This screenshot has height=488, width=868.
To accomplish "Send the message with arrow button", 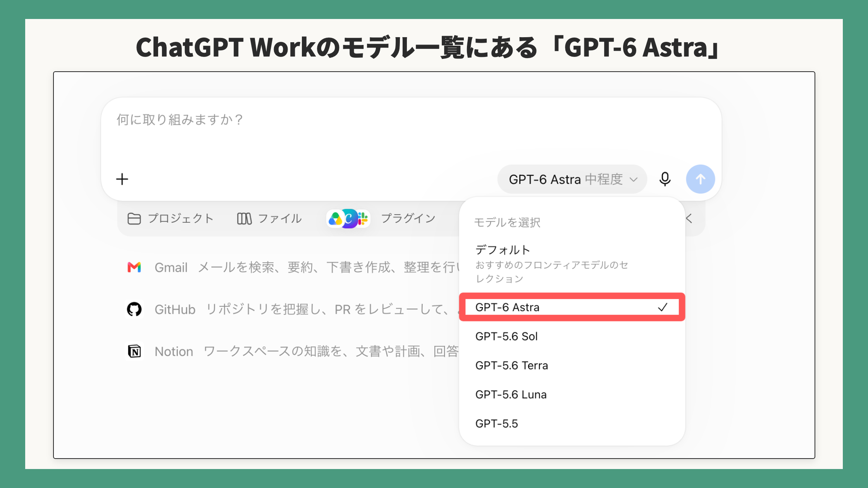I will tap(700, 179).
